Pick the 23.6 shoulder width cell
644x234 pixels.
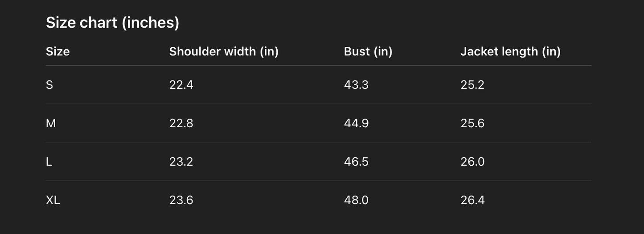(x=181, y=200)
